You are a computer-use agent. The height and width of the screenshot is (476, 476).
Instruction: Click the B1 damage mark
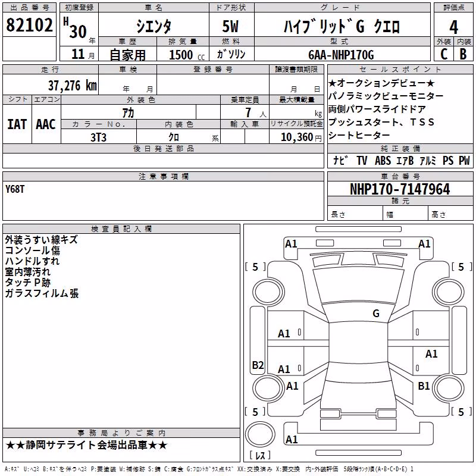tap(424, 386)
